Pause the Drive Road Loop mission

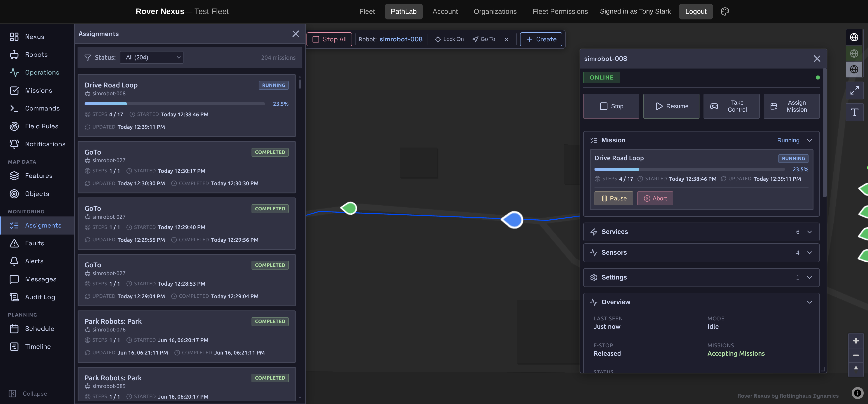(x=614, y=199)
